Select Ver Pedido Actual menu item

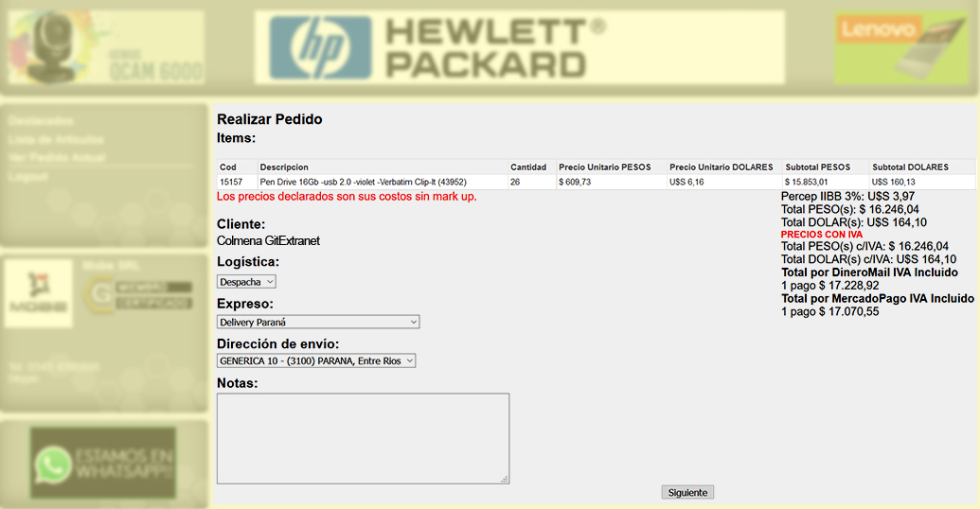click(x=56, y=158)
